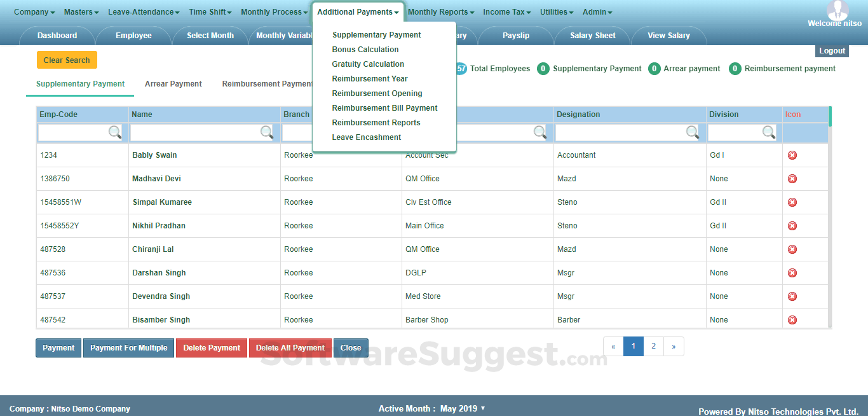868x416 pixels.
Task: Click the search icon in the Designation column
Action: tap(693, 132)
